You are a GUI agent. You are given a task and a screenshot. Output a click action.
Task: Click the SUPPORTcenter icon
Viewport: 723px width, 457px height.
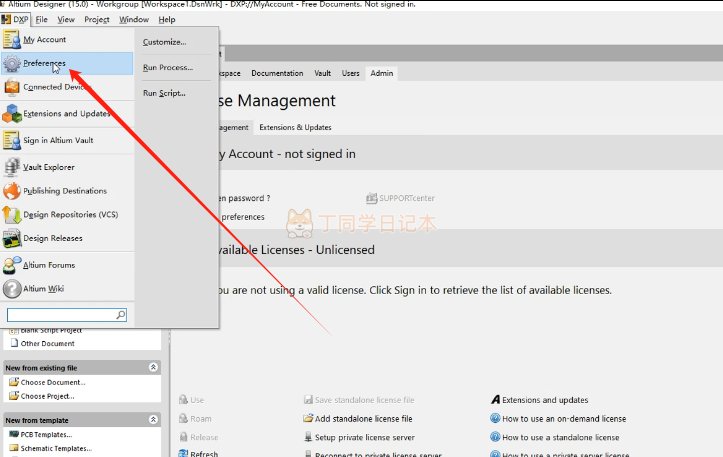point(371,198)
